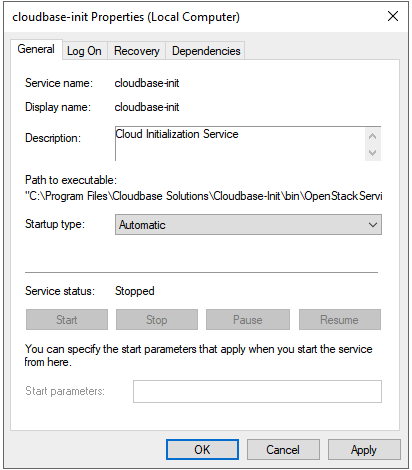Screen dimensions: 412x470
Task: Dismiss the dialog with Cancel
Action: 283,450
